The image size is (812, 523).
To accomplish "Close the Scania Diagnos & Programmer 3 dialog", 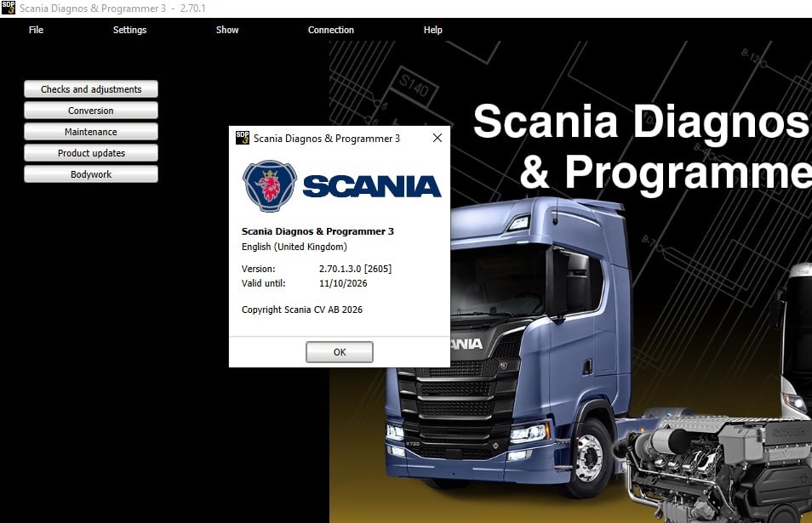I will click(x=437, y=138).
